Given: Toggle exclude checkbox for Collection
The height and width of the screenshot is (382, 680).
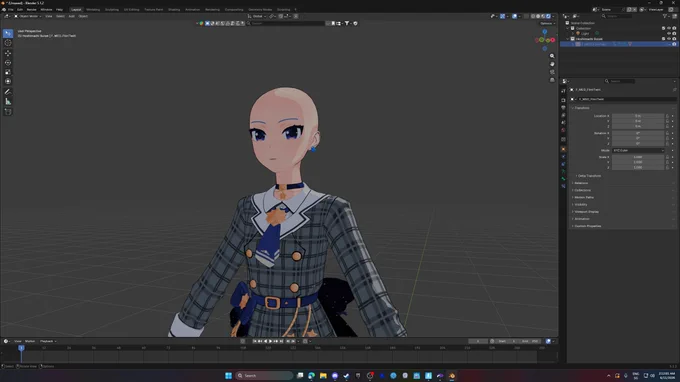Looking at the screenshot, I should point(663,28).
